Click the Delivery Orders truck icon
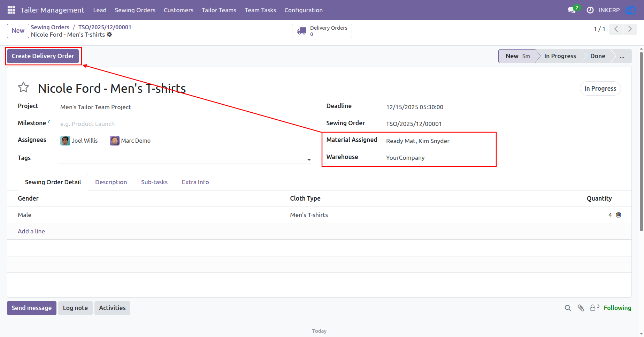 click(301, 31)
